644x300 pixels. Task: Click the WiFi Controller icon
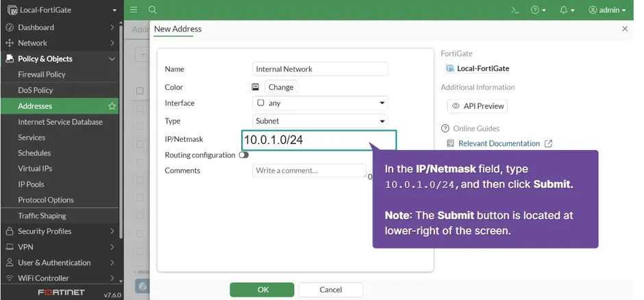pyautogui.click(x=10, y=278)
